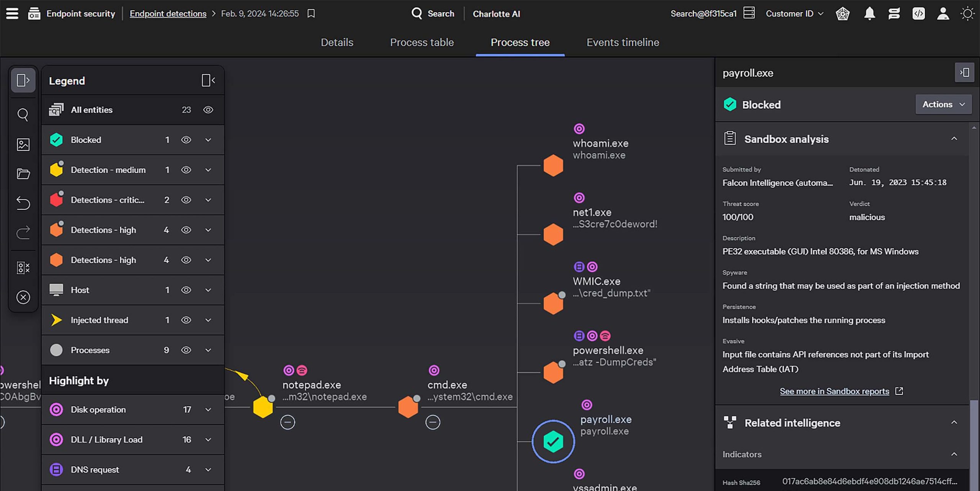
Task: Open the Customer ID dropdown
Action: [794, 14]
